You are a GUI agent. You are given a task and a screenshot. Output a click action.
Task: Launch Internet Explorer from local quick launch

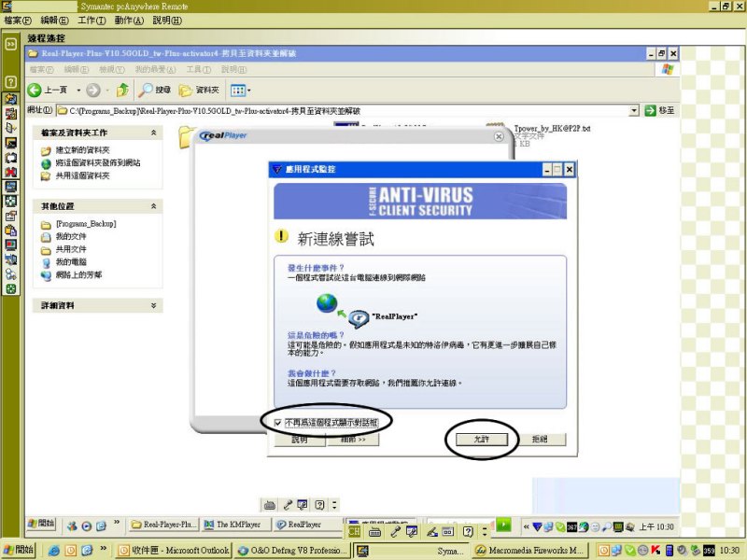(x=54, y=551)
